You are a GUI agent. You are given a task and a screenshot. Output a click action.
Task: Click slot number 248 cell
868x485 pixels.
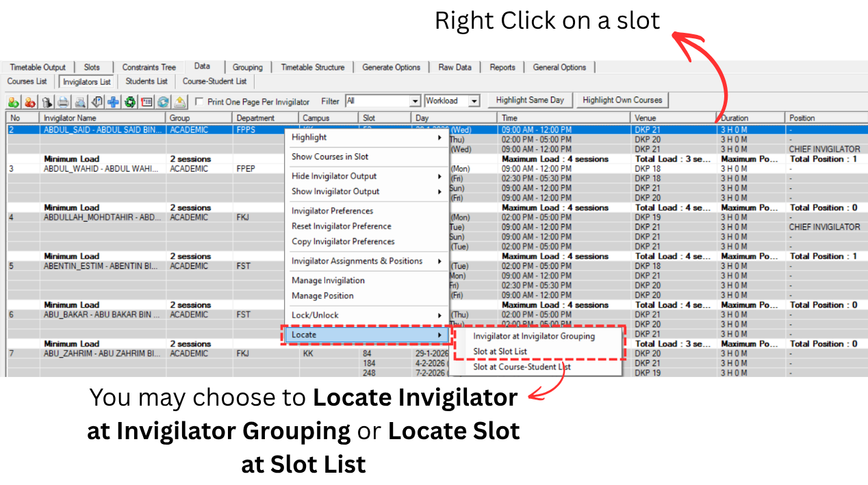pyautogui.click(x=370, y=373)
